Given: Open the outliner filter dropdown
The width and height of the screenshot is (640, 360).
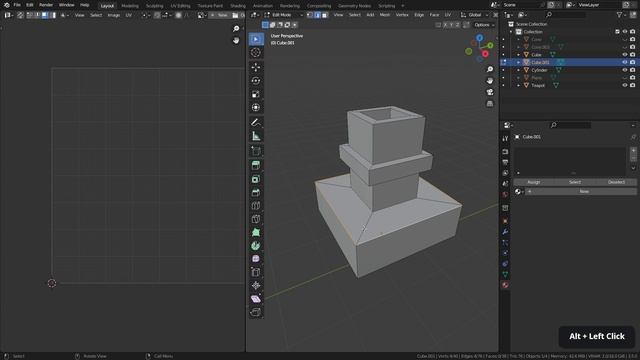Looking at the screenshot, I should (621, 15).
